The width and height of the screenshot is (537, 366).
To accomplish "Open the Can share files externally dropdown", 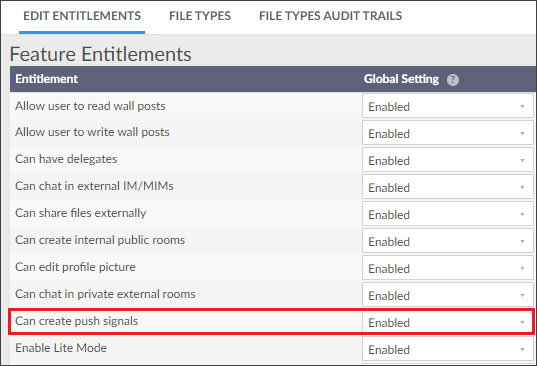I will click(448, 215).
